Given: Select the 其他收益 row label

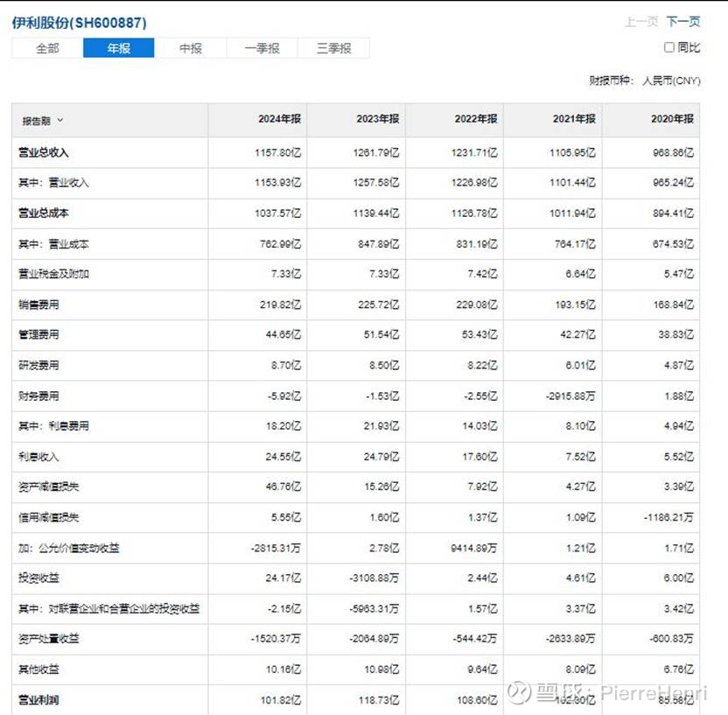Looking at the screenshot, I should (x=38, y=669).
